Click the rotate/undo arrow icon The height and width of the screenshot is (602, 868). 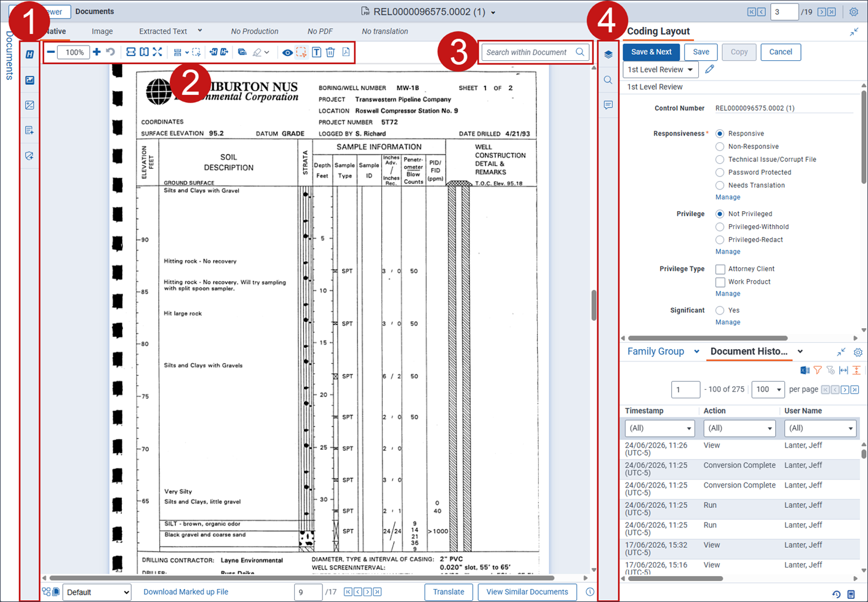(111, 52)
